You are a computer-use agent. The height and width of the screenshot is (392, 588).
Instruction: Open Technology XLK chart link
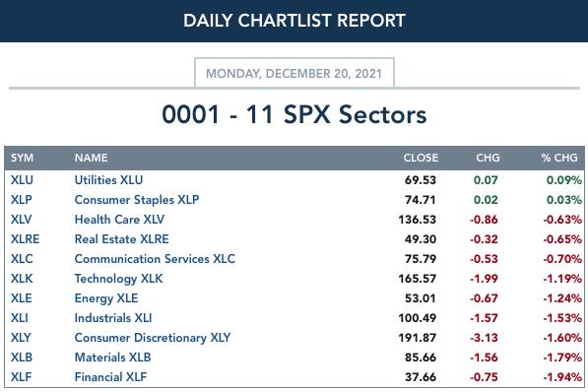[x=118, y=279]
